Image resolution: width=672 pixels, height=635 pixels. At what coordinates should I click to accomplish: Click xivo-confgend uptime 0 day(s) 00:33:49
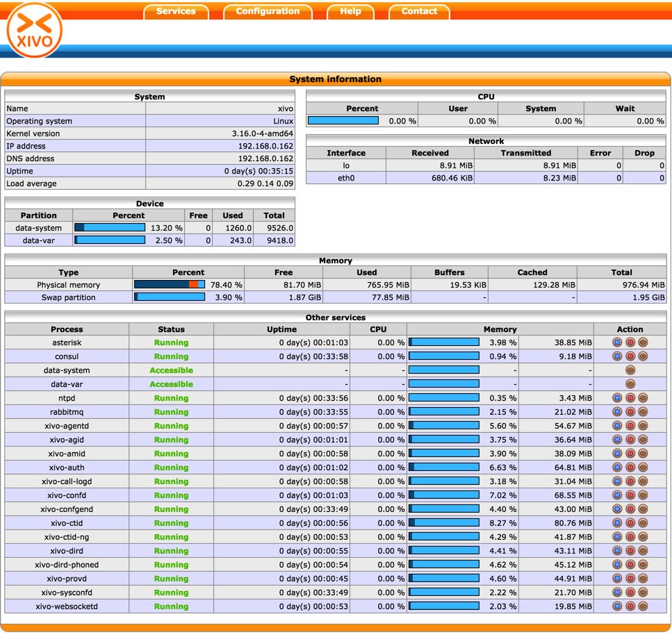[x=313, y=509]
